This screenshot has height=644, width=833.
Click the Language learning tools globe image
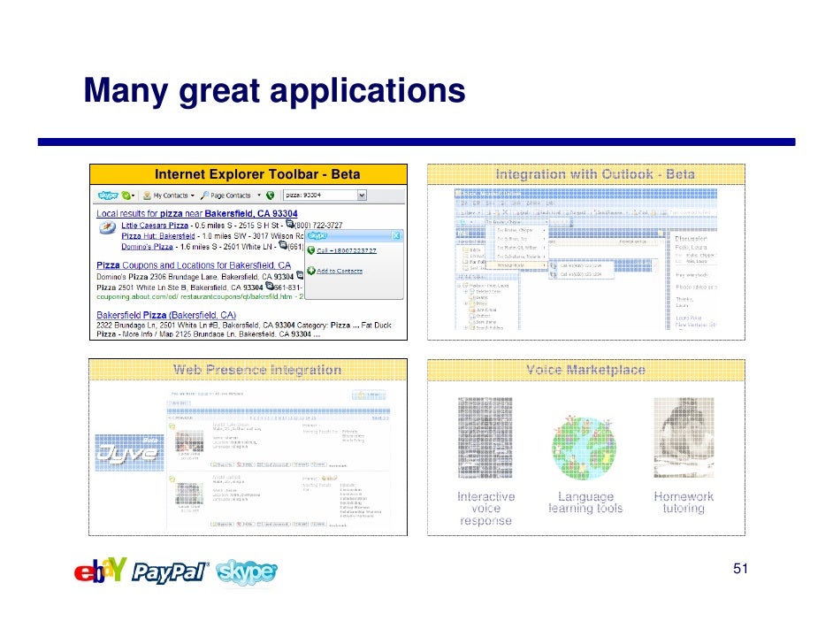[584, 448]
